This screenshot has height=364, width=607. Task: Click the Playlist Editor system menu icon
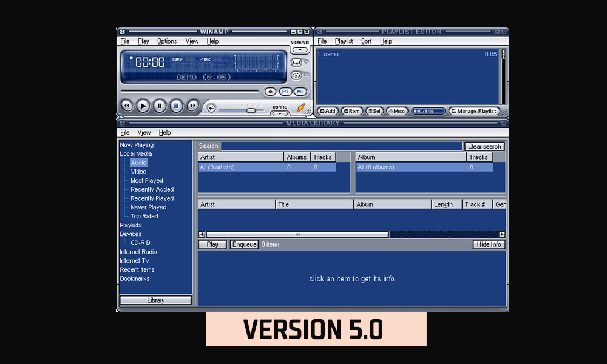(x=319, y=32)
